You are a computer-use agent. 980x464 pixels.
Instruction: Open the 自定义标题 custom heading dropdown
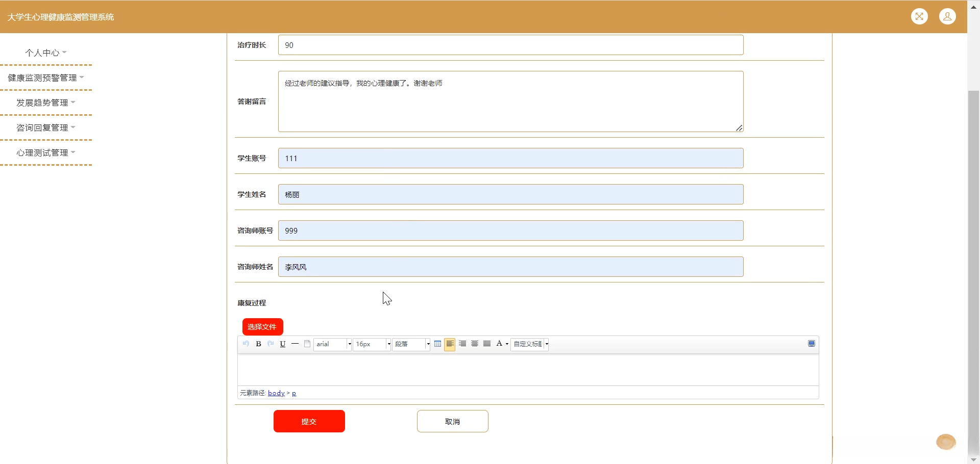coord(530,344)
